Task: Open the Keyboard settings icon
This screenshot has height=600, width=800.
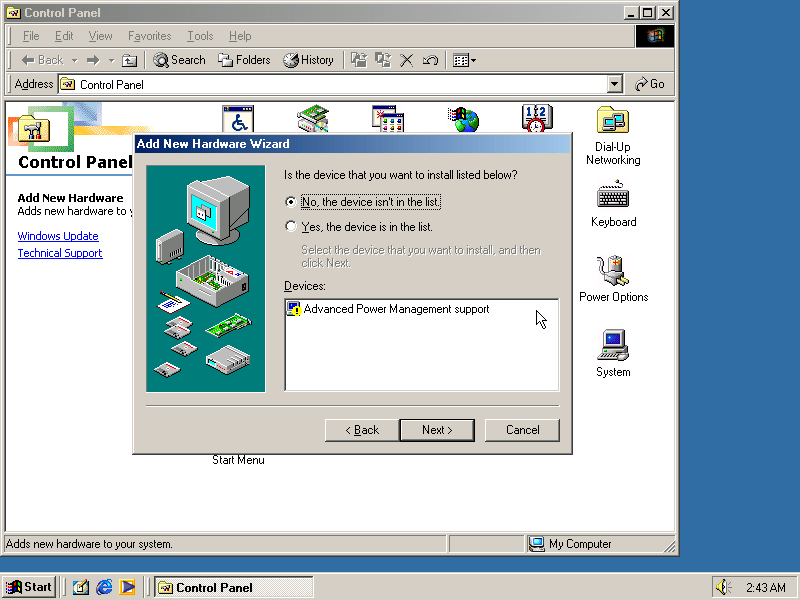Action: coord(613,195)
